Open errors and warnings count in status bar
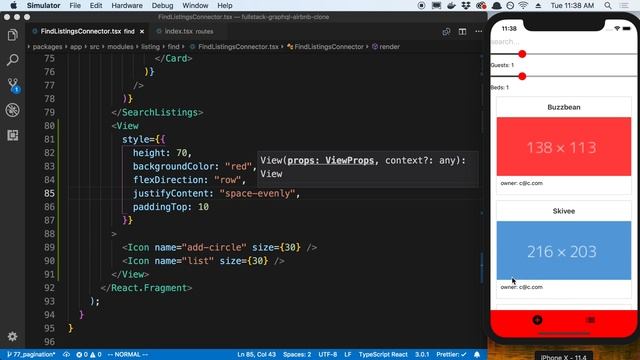This screenshot has width=640, height=360. point(89,354)
